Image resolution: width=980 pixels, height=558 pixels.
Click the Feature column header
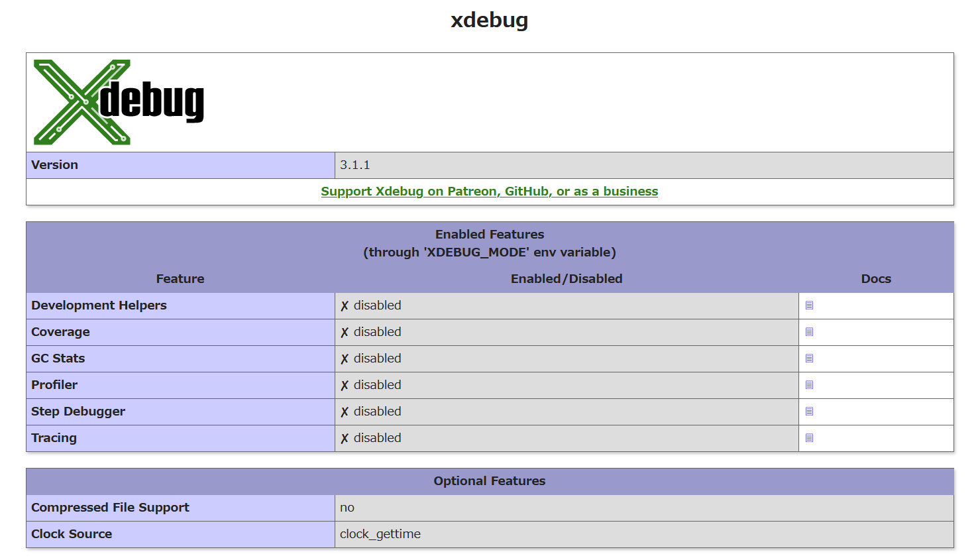click(180, 279)
